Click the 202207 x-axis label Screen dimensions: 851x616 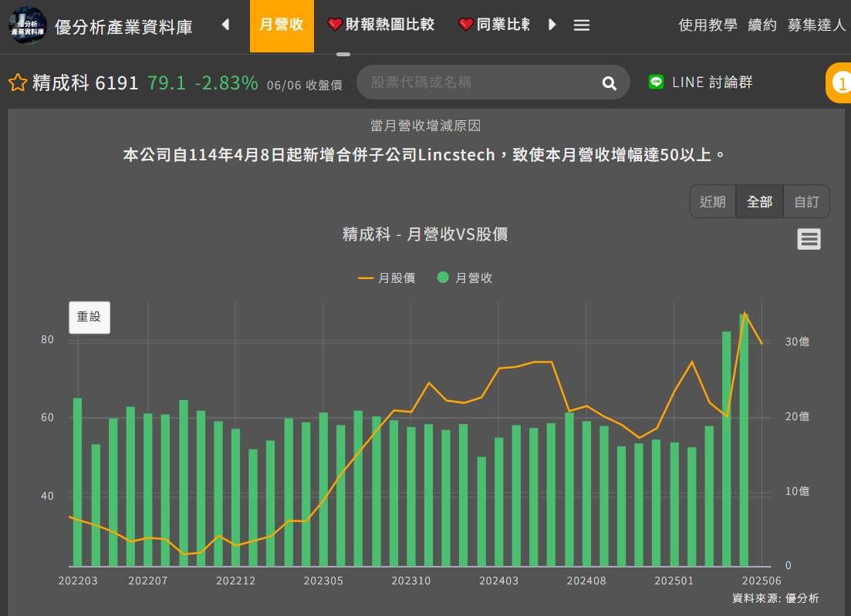pyautogui.click(x=148, y=581)
